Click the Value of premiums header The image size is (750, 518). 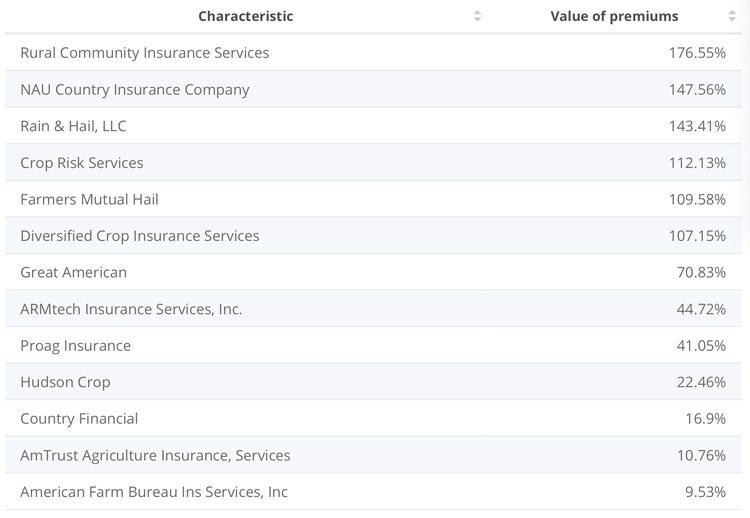pos(614,16)
